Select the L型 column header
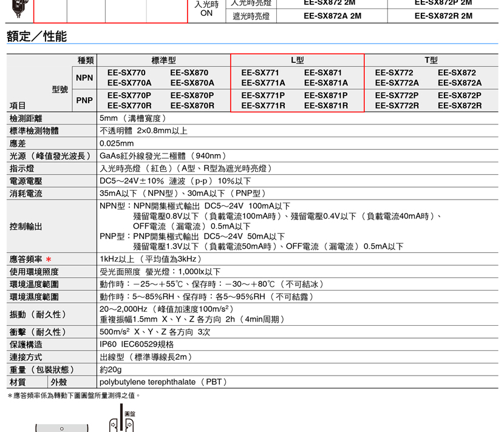The height and width of the screenshot is (432, 504). click(298, 61)
